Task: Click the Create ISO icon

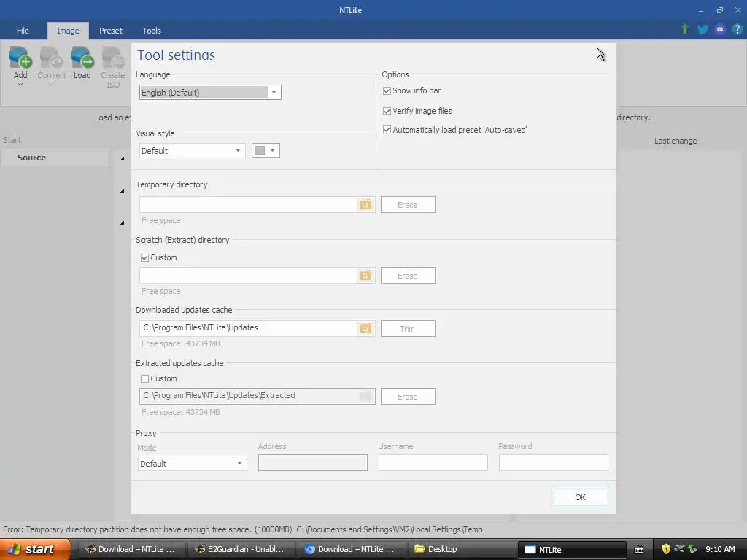Action: (x=113, y=58)
